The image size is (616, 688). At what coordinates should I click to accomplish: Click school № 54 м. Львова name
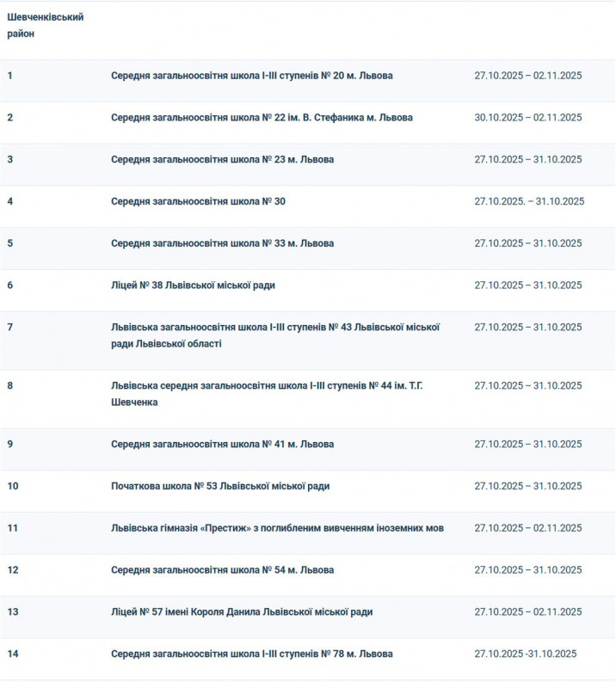click(222, 570)
